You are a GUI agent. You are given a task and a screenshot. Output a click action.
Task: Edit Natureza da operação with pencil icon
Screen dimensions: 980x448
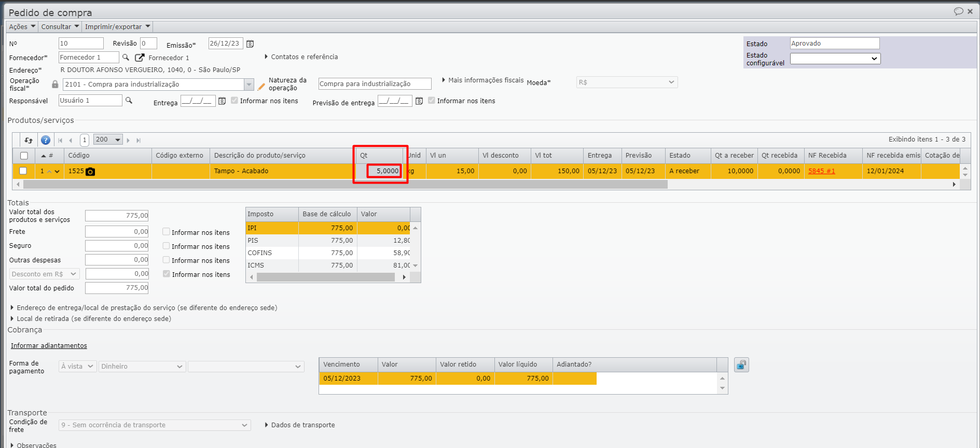click(261, 87)
